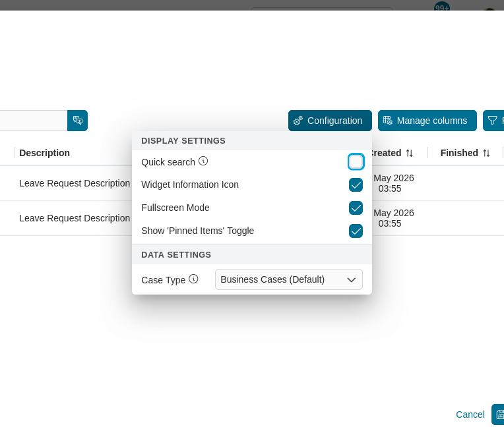Click the info icon next to Case Type

(193, 279)
